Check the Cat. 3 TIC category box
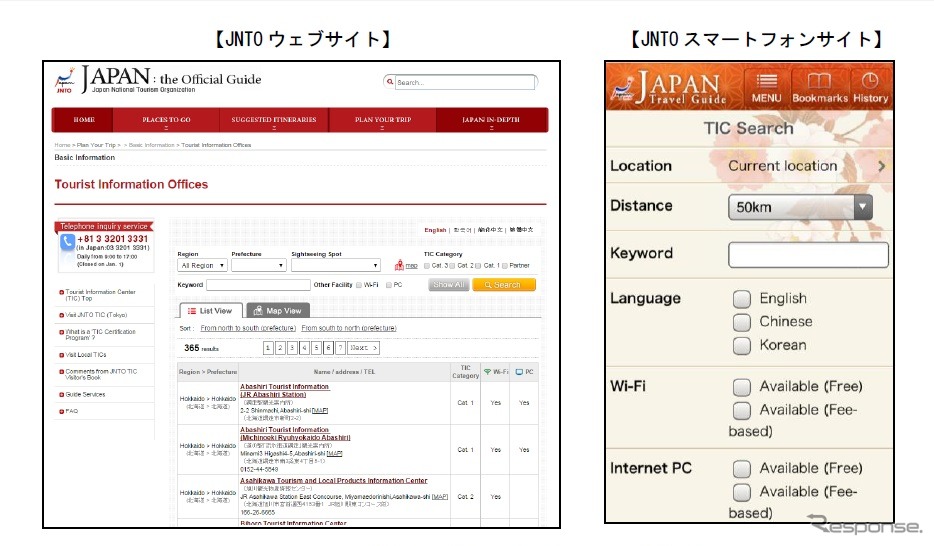934x546 pixels. 426,266
